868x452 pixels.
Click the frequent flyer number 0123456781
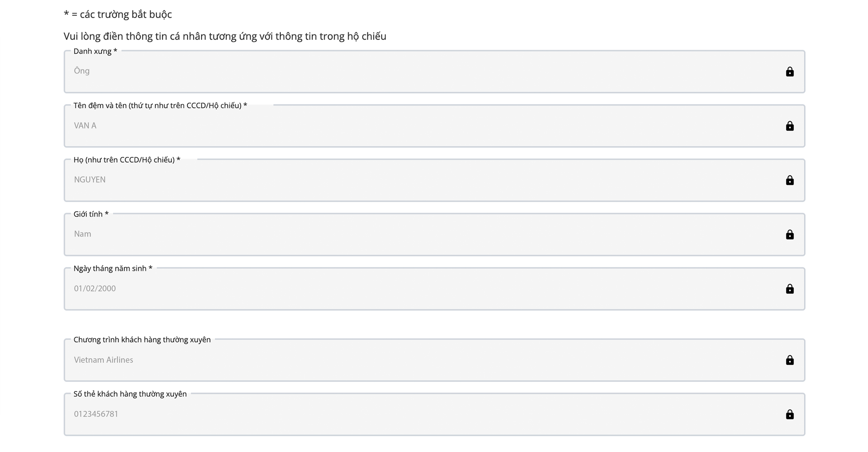point(96,414)
